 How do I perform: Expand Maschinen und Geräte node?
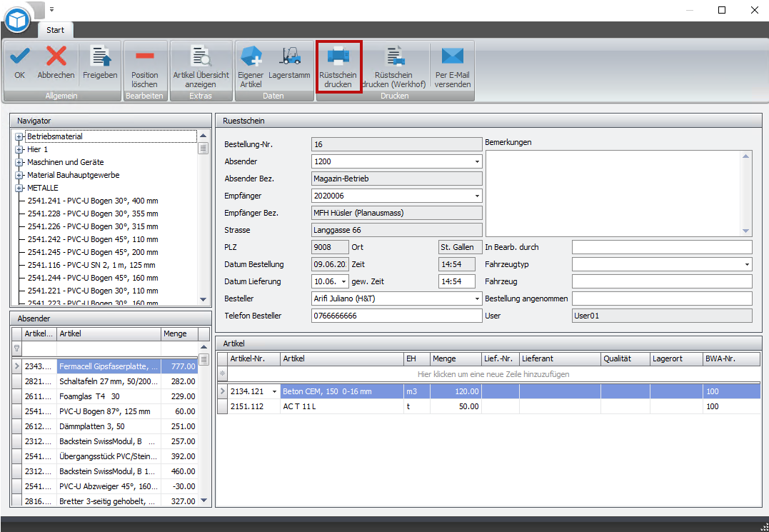tap(19, 162)
